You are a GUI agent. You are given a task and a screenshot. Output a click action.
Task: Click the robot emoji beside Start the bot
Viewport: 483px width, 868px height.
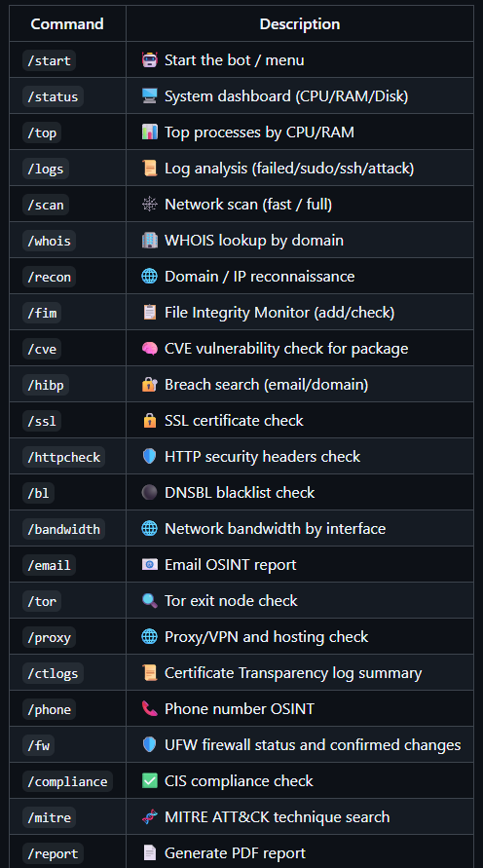tap(149, 59)
